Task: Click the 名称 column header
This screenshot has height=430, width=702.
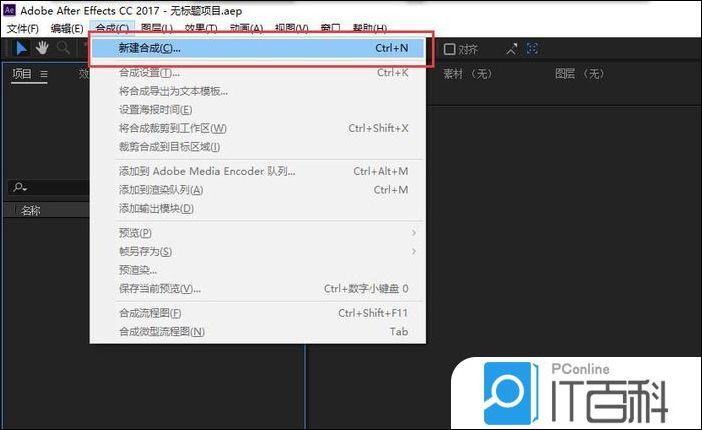Action: point(30,210)
